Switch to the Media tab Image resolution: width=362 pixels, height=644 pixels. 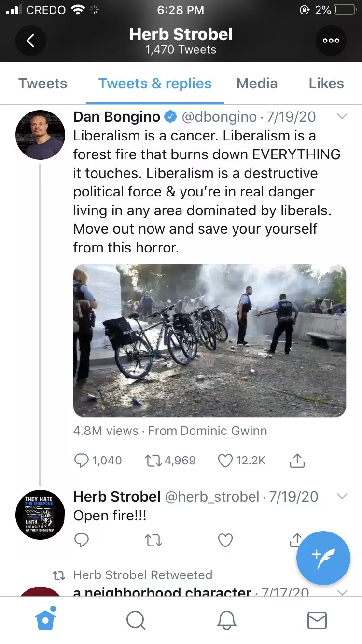(x=257, y=84)
